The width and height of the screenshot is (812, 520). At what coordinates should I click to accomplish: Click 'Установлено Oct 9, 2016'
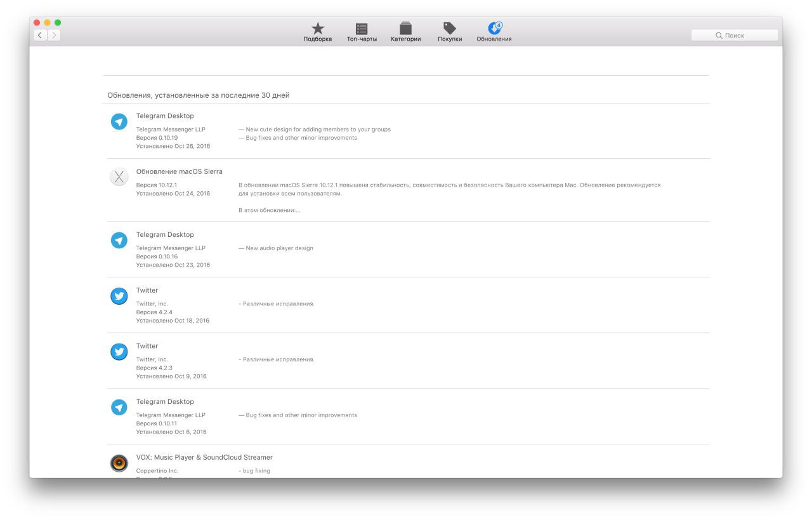tap(171, 376)
